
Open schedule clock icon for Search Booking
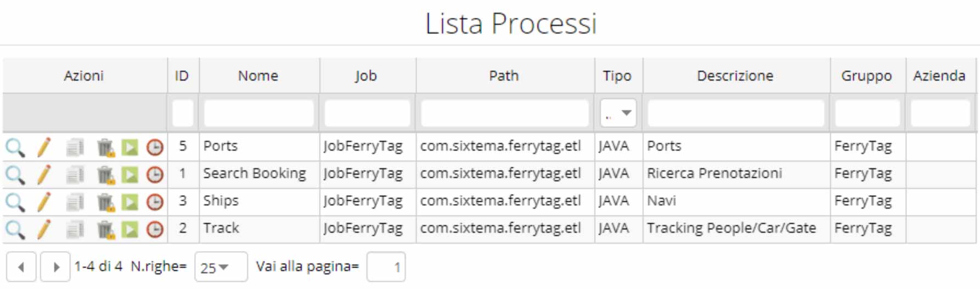click(155, 175)
